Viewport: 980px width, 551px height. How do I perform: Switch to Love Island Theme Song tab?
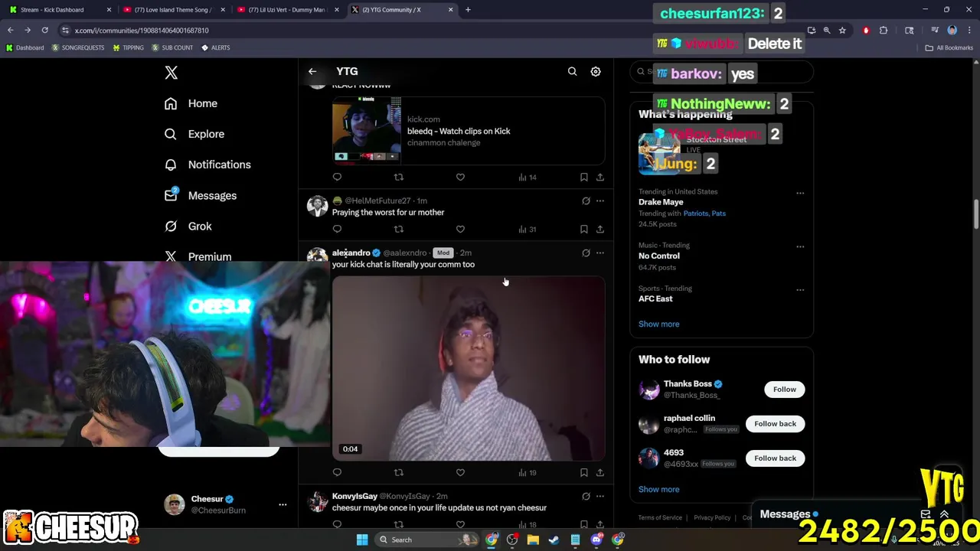[x=173, y=10]
